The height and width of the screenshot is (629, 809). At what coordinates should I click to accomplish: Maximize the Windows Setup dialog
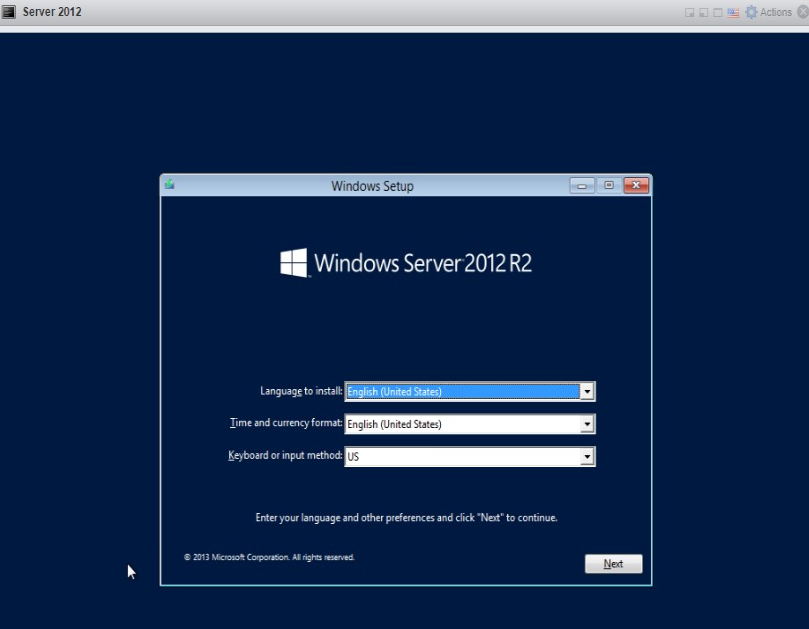(x=609, y=185)
